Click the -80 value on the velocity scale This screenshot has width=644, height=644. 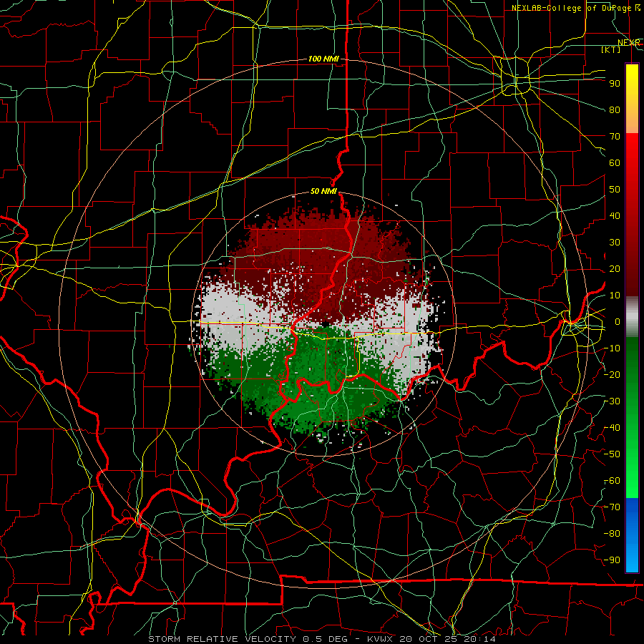click(x=613, y=534)
